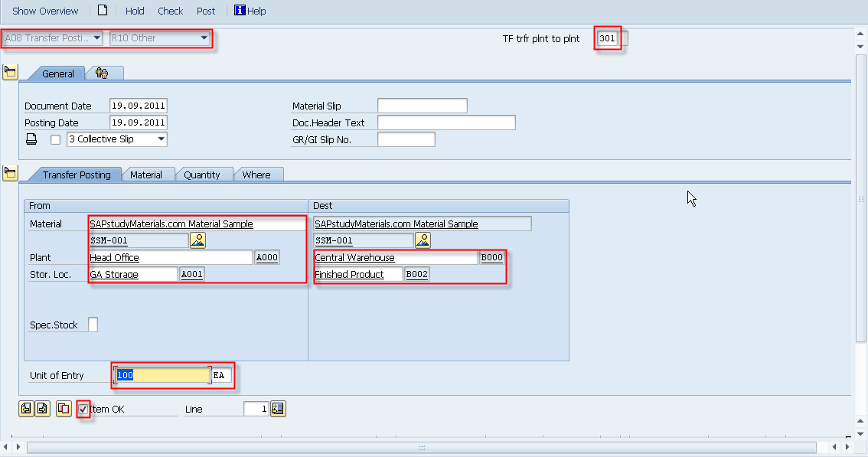
Task: Click Show Overview in the toolbar
Action: pos(44,11)
